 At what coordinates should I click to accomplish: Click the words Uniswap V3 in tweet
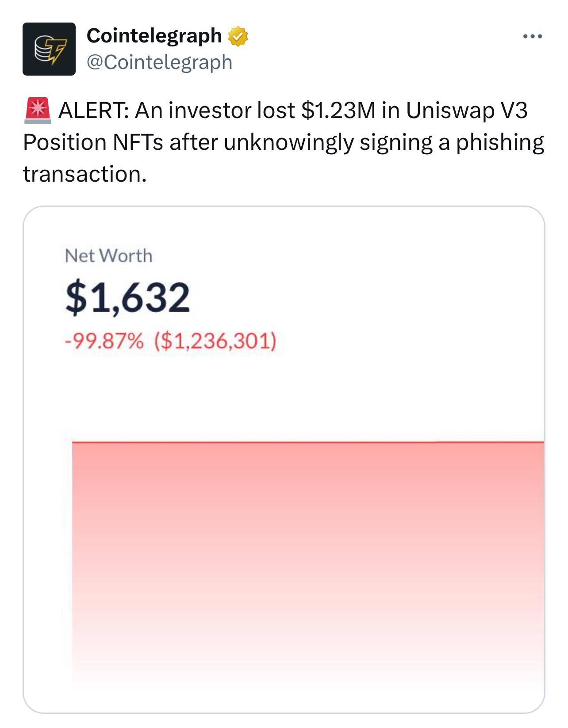coord(467,111)
